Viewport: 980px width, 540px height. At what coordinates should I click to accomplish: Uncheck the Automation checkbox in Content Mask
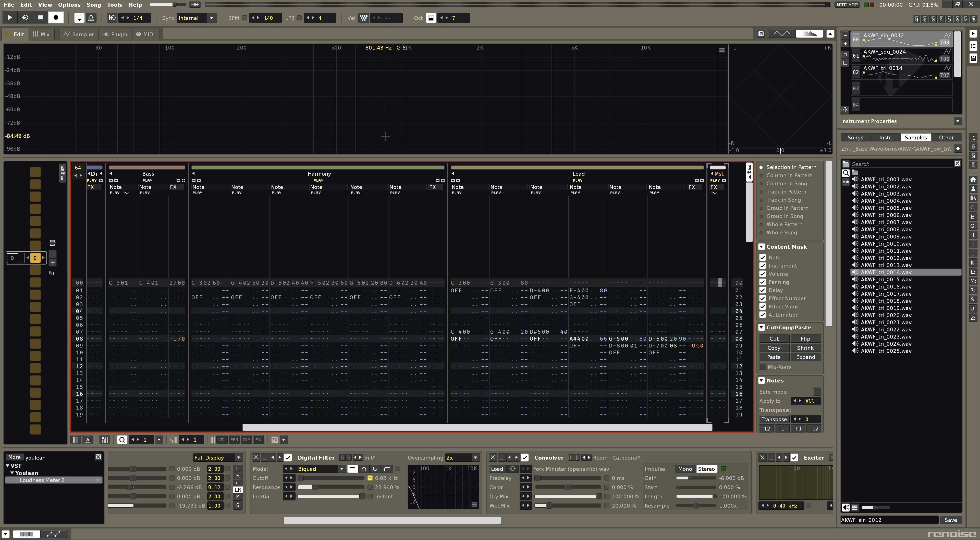[x=762, y=315]
